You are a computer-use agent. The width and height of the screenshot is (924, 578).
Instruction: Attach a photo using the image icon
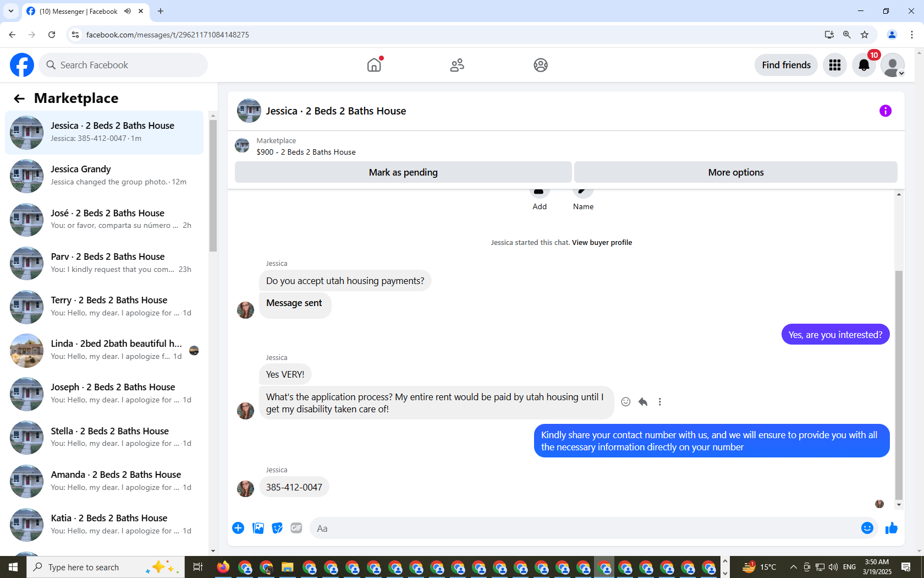point(258,528)
